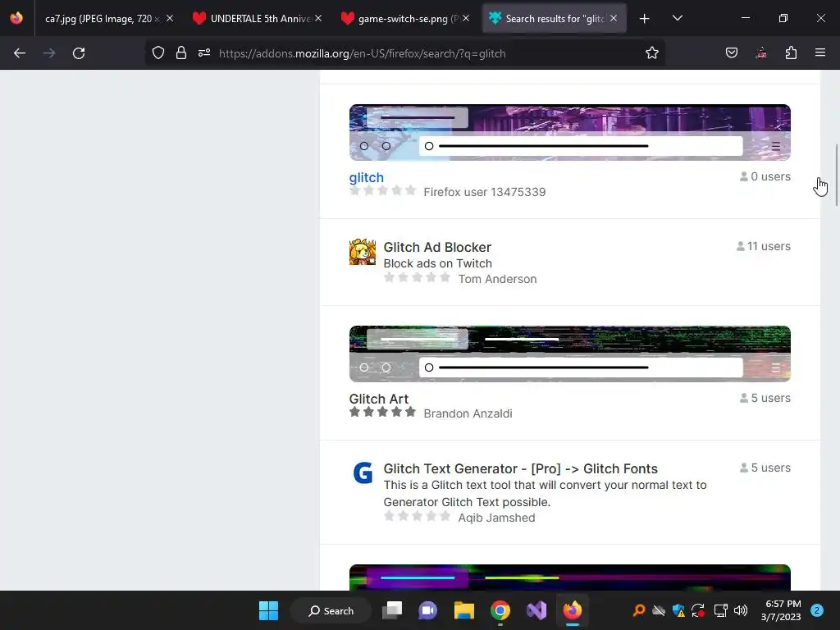This screenshot has height=630, width=840.
Task: Click Glitch Art five-star rating
Action: pos(382,412)
